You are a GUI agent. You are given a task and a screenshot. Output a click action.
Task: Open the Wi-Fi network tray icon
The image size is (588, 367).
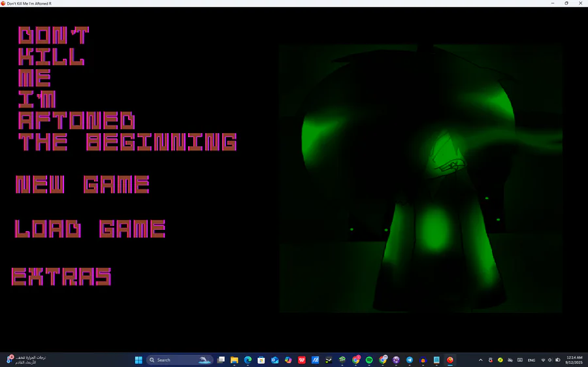pyautogui.click(x=543, y=360)
